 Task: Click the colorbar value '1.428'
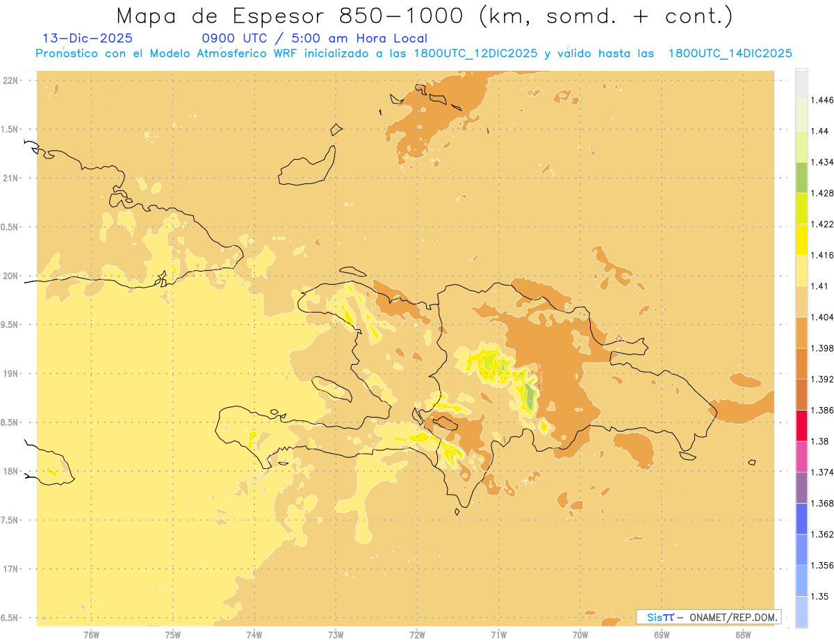822,193
